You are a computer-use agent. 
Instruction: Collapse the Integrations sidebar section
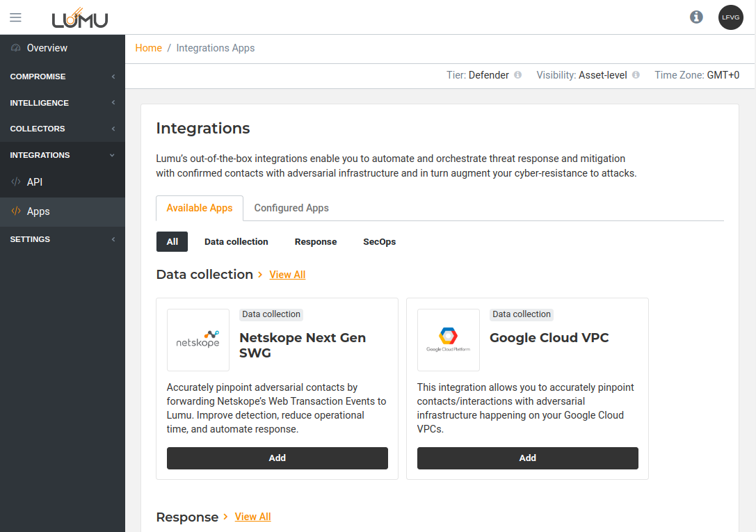tap(63, 155)
